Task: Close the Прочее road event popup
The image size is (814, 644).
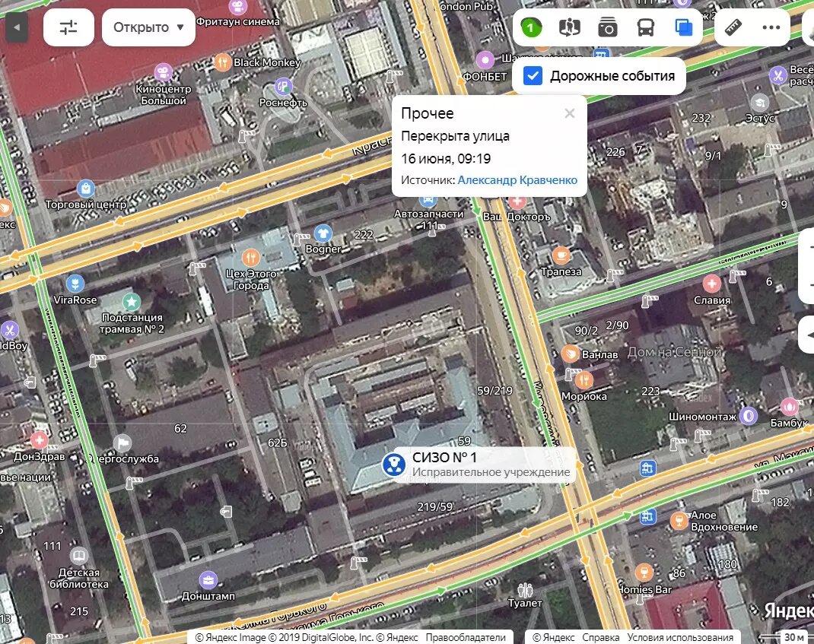Action: tap(570, 113)
